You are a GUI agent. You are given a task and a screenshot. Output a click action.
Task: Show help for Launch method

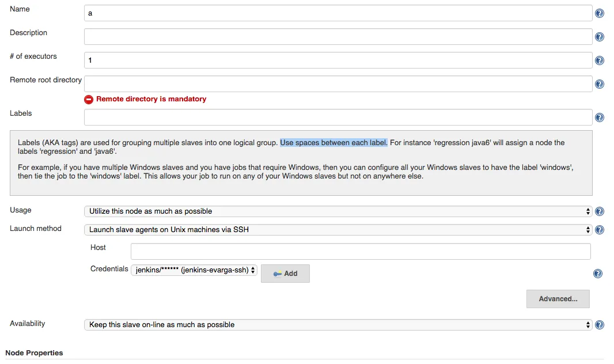pyautogui.click(x=599, y=230)
